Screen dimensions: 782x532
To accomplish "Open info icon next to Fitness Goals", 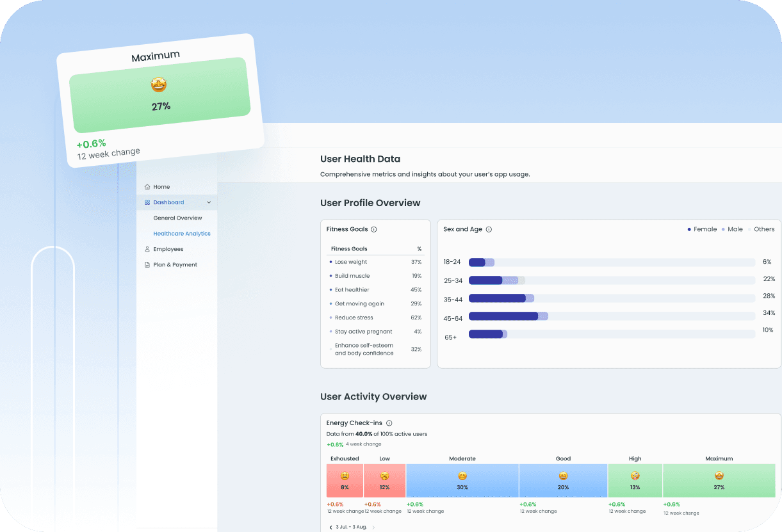I will (x=374, y=229).
